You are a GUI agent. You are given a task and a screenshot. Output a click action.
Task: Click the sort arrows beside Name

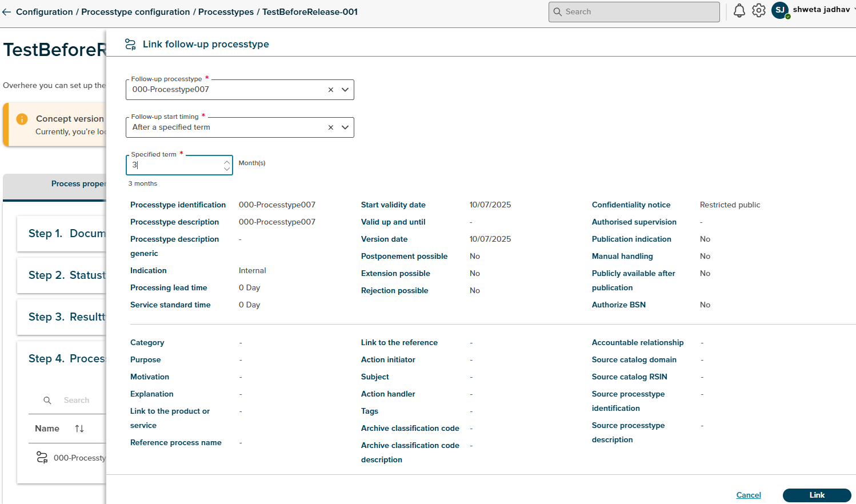pyautogui.click(x=79, y=429)
